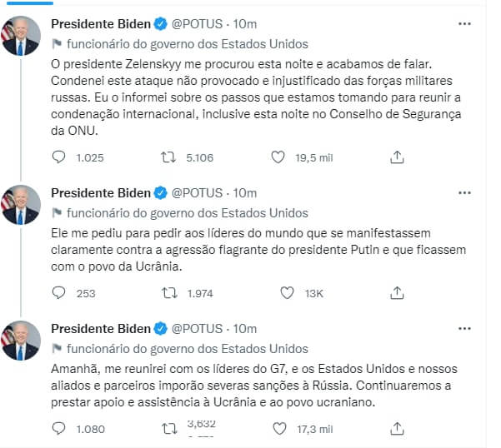Open more options on the third tweet

pos(465,329)
